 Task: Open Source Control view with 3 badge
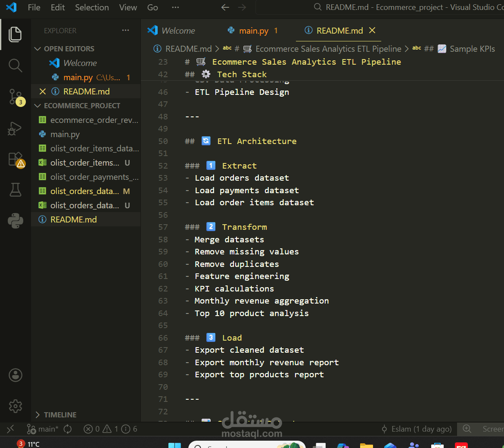point(16,97)
